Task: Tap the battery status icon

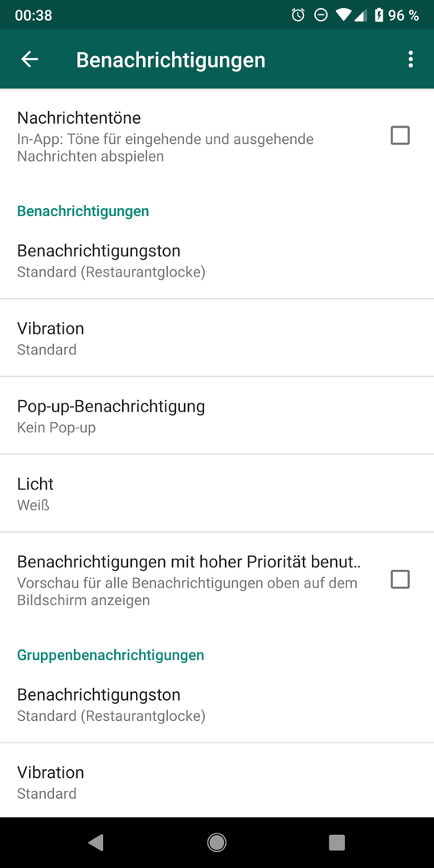Action: [x=379, y=15]
